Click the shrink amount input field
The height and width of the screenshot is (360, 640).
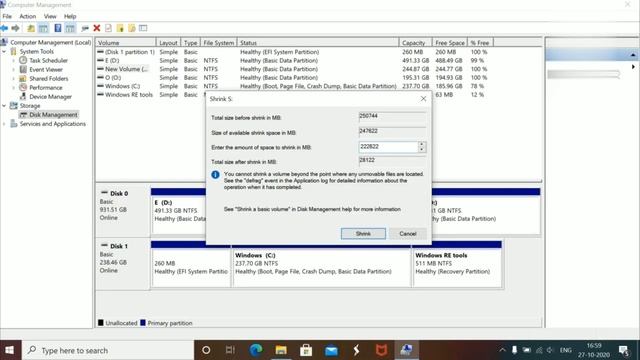click(388, 147)
